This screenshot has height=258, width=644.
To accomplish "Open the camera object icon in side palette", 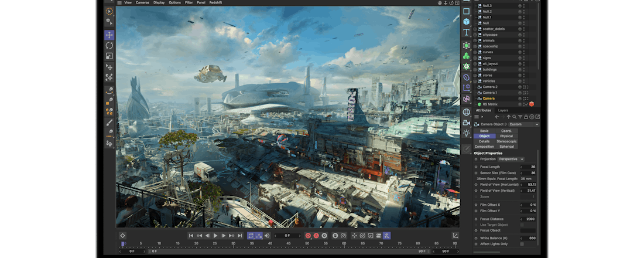I will pyautogui.click(x=466, y=123).
